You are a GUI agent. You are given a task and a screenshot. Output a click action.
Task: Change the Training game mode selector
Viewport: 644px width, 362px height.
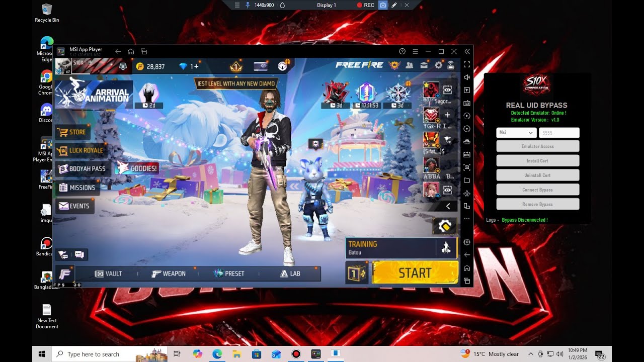point(401,248)
